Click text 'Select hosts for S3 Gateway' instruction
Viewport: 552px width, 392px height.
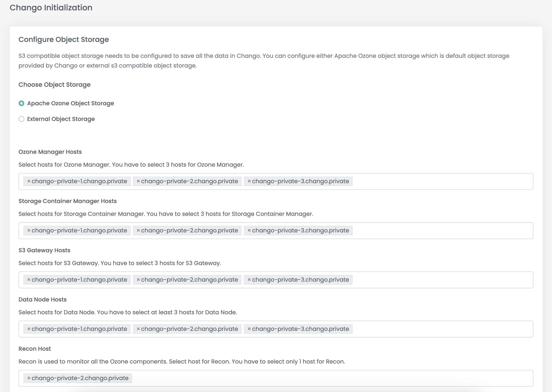[x=120, y=263]
